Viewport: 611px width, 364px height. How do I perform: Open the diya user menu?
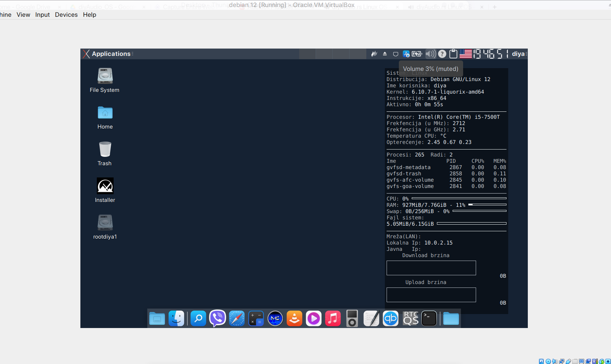[x=518, y=54]
